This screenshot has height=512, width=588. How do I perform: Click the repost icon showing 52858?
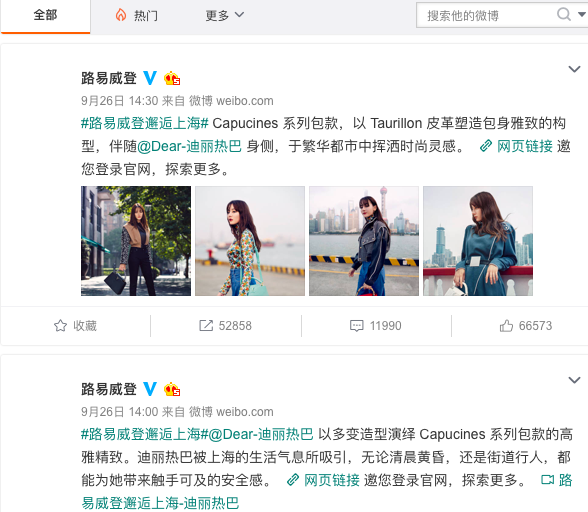pos(206,326)
